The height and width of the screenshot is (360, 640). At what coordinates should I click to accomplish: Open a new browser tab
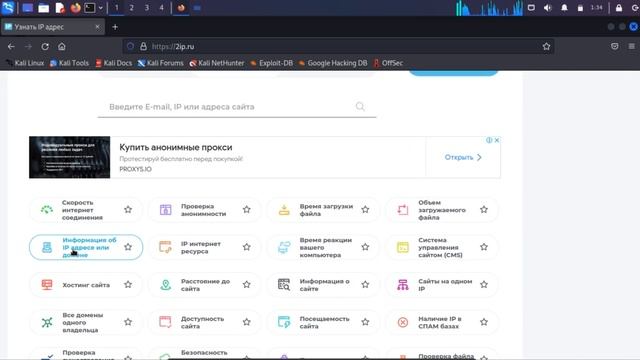point(115,27)
